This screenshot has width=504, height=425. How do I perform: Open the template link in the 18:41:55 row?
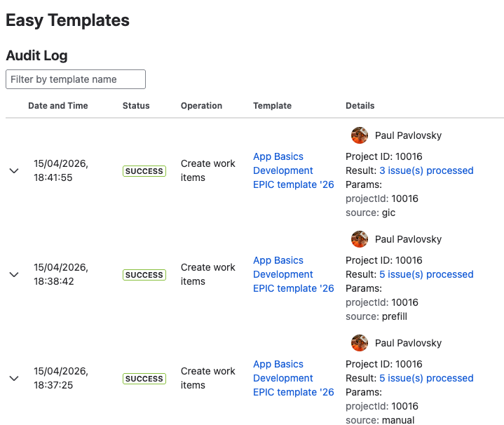pos(293,170)
